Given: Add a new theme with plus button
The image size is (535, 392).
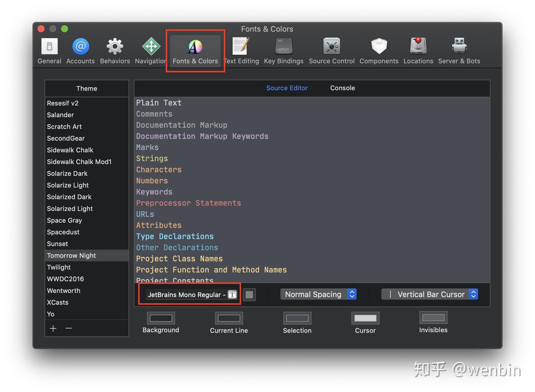Looking at the screenshot, I should [x=53, y=328].
